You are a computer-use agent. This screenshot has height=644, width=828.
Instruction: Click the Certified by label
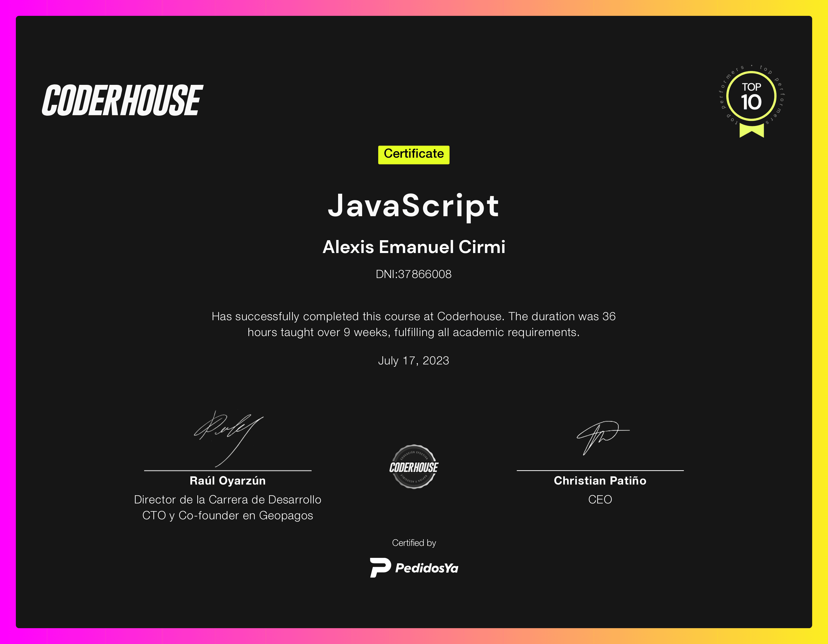click(x=414, y=543)
